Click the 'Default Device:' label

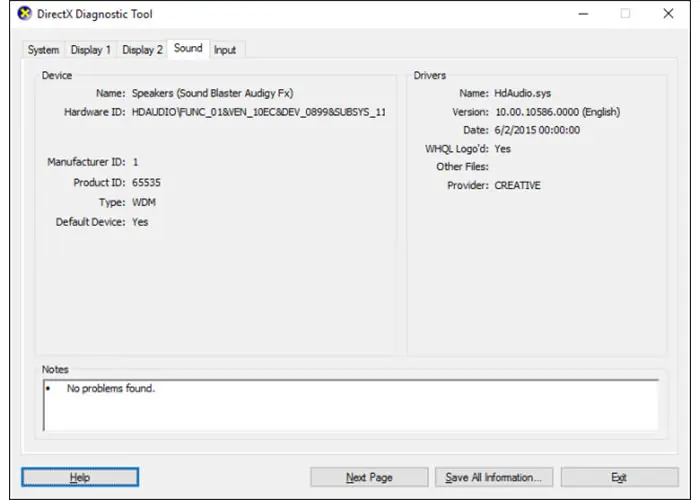coord(91,222)
